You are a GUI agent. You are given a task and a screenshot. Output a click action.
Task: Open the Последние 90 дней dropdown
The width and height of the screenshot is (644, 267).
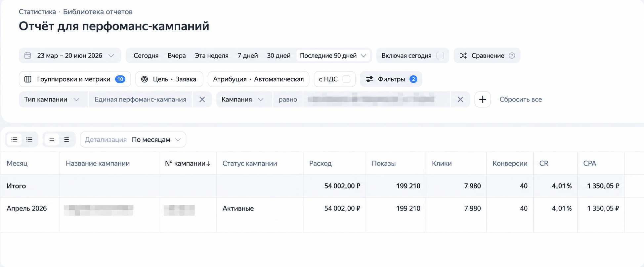pyautogui.click(x=333, y=56)
